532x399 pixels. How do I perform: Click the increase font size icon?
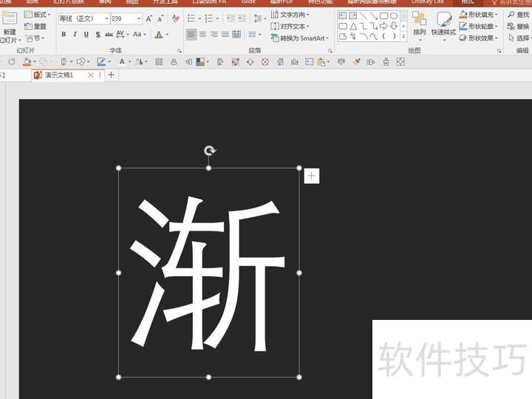tap(149, 18)
